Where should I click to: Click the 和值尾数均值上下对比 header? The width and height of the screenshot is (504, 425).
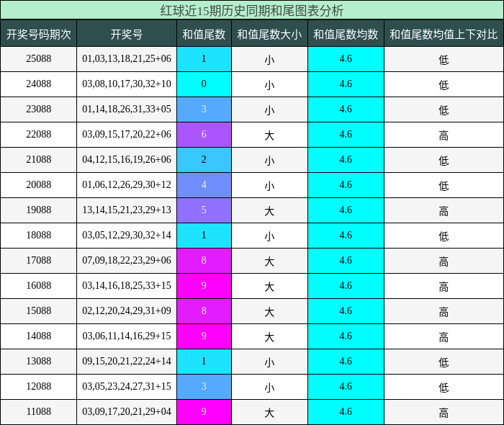coord(444,33)
